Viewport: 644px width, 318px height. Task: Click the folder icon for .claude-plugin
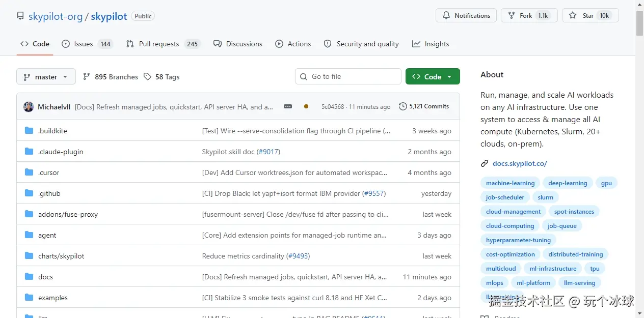tap(29, 152)
